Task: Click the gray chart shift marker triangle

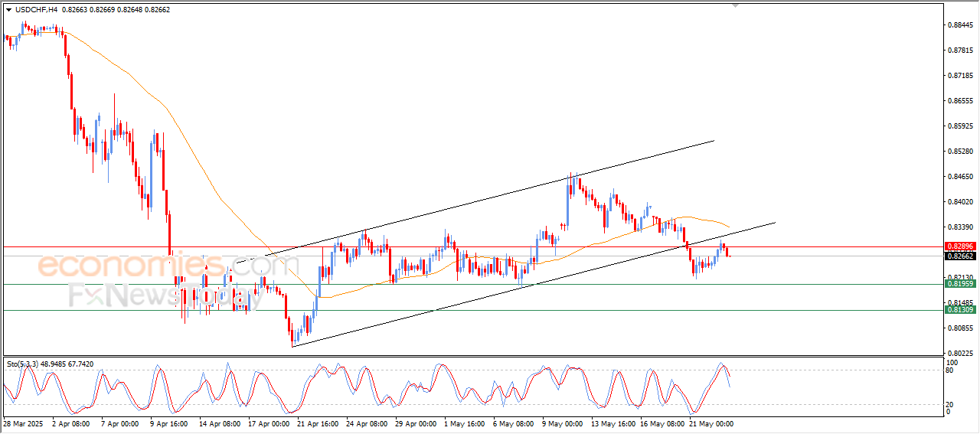Action: coord(736,5)
